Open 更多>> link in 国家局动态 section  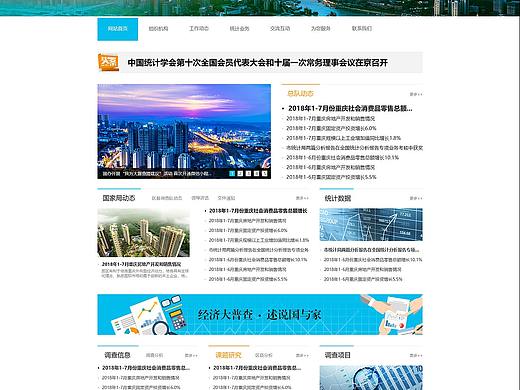pyautogui.click(x=302, y=198)
